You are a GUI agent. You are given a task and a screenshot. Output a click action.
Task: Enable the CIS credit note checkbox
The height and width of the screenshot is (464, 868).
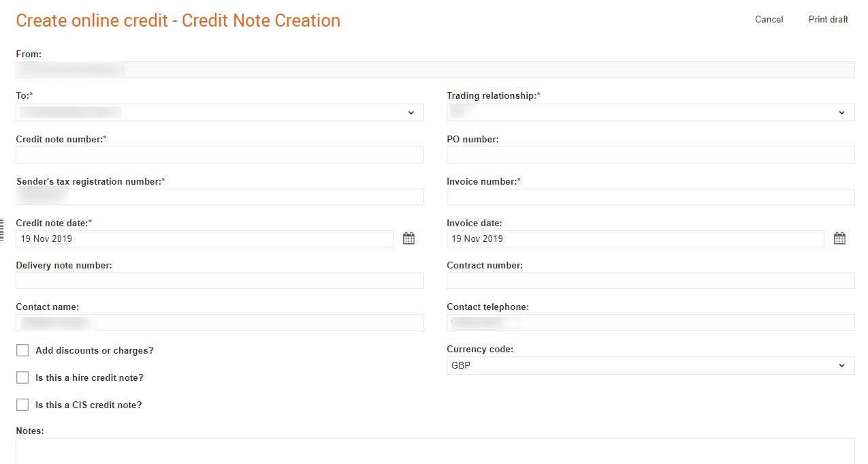pyautogui.click(x=22, y=405)
